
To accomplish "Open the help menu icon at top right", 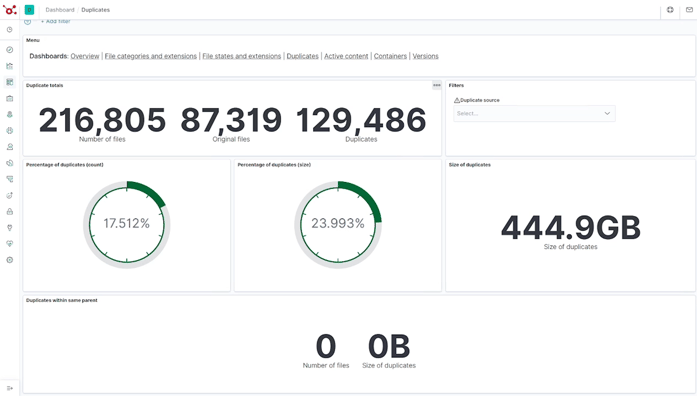I will pos(670,10).
